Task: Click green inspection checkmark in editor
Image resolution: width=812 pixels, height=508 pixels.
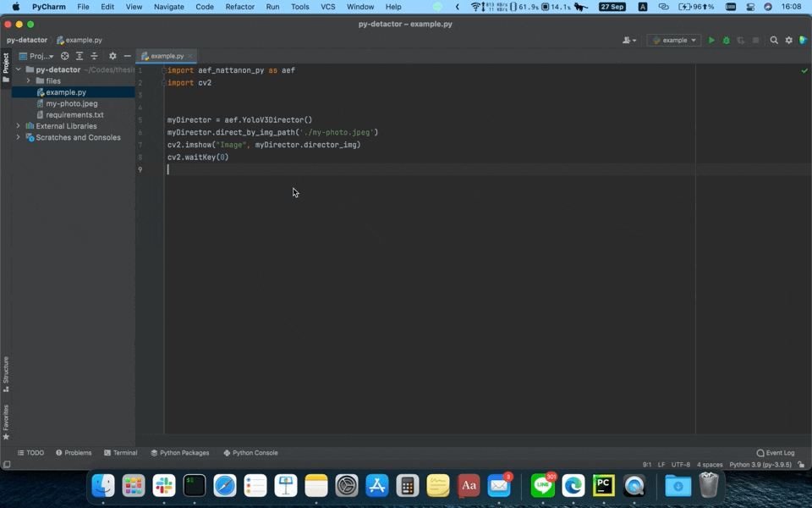Action: click(x=804, y=70)
